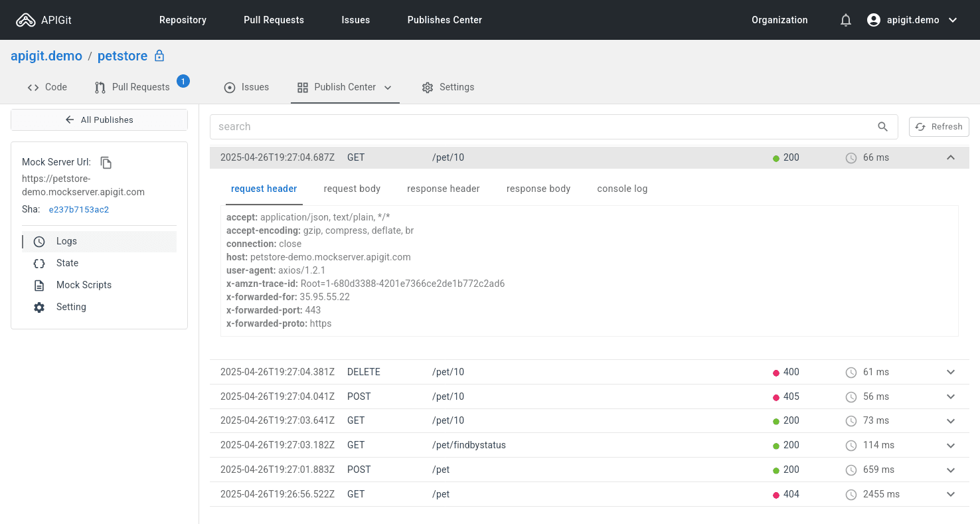Open the Sha e237b7153ac2 link

tap(79, 209)
